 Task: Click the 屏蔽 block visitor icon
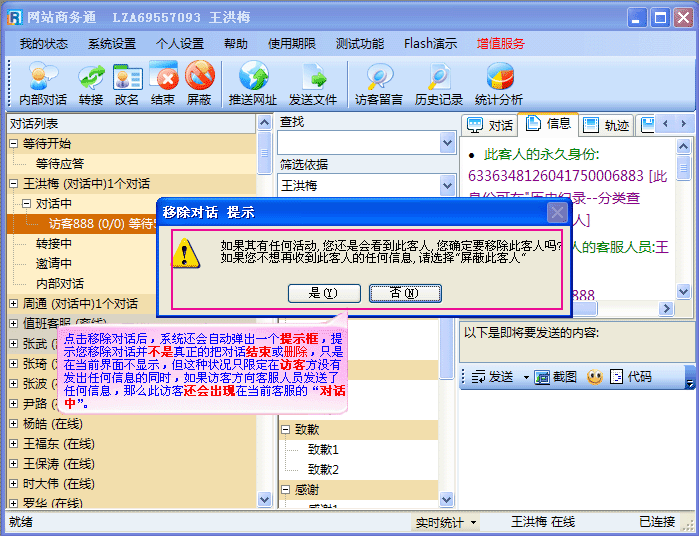(199, 77)
